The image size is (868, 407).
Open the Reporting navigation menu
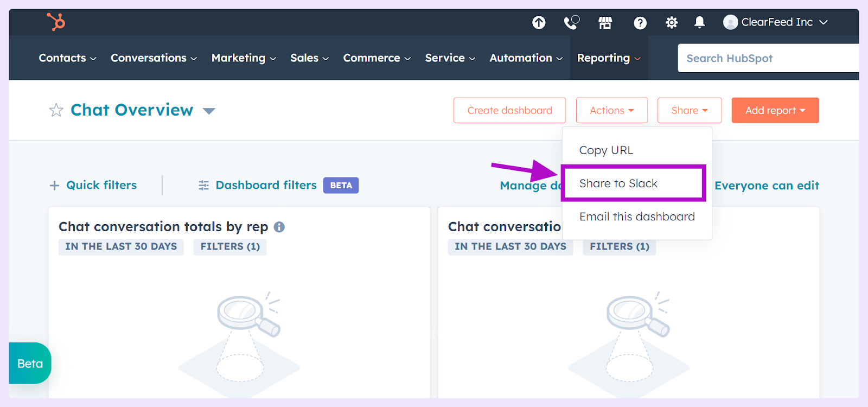click(609, 58)
